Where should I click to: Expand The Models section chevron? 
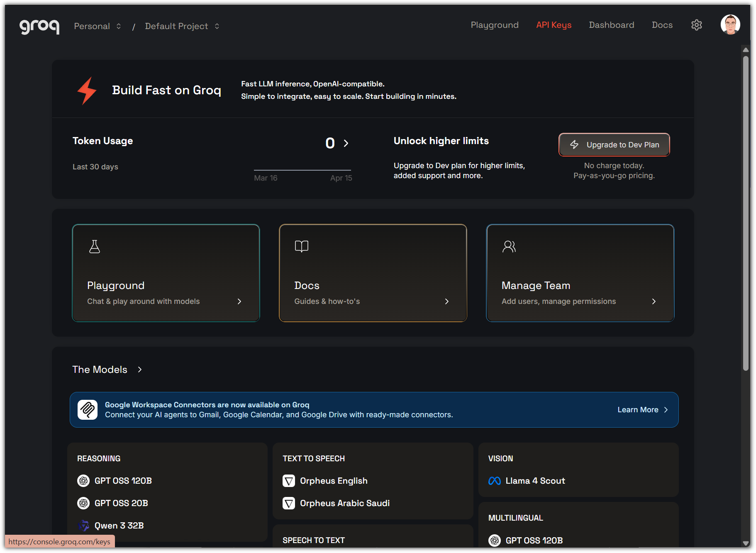(140, 369)
